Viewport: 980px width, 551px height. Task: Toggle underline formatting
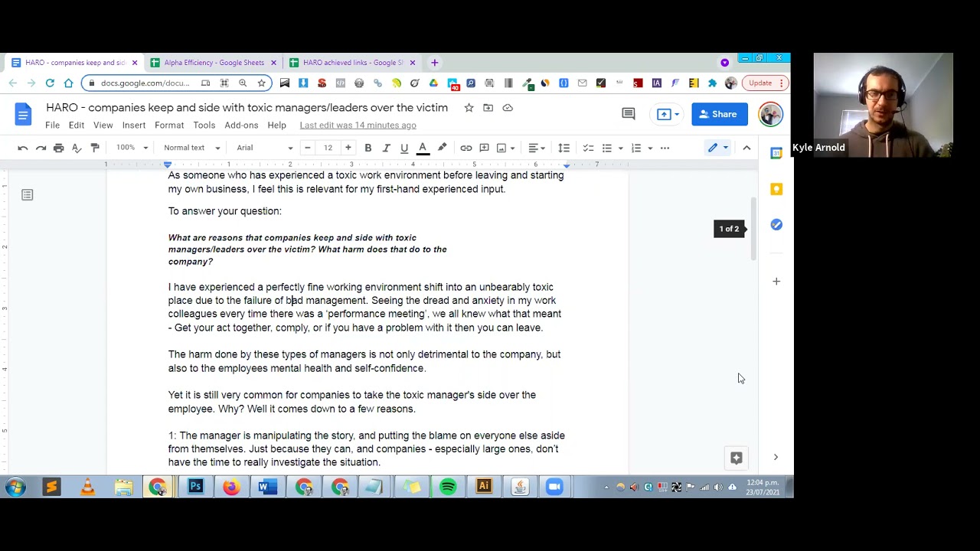point(404,148)
